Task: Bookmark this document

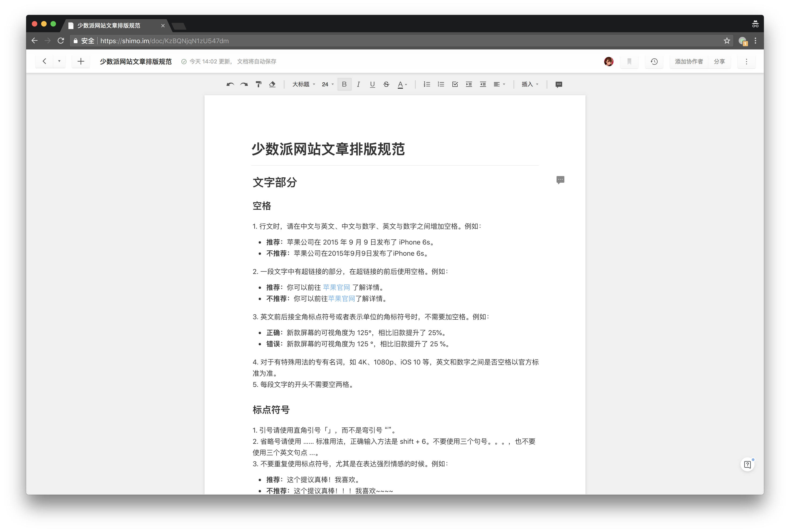Action: pos(629,61)
